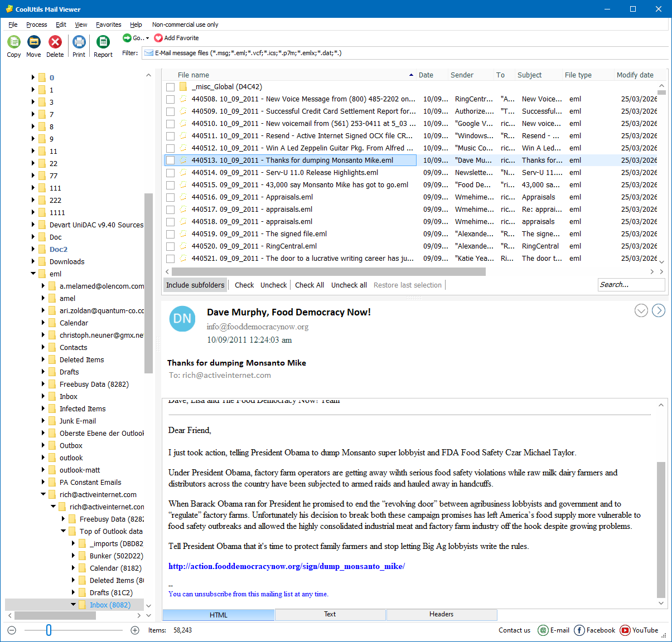
Task: Click the Doc2 folder icon
Action: pos(42,250)
